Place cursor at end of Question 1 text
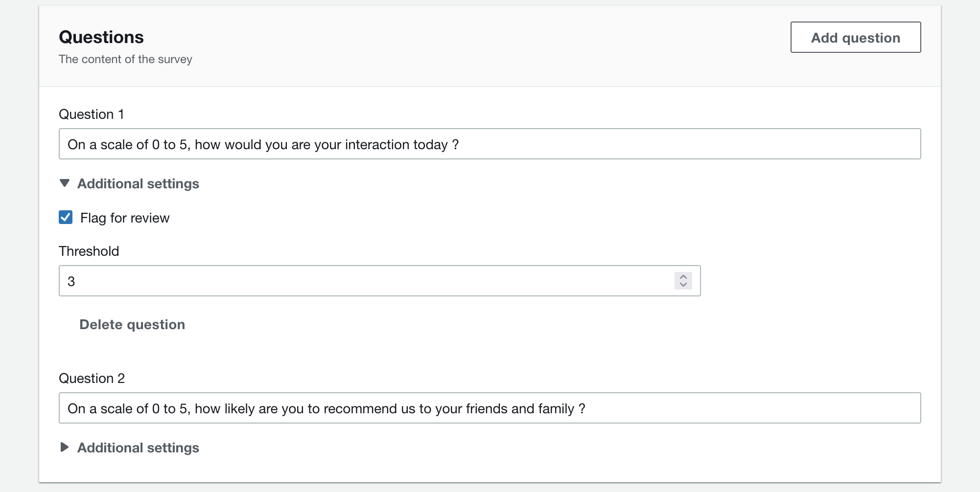 [x=459, y=144]
